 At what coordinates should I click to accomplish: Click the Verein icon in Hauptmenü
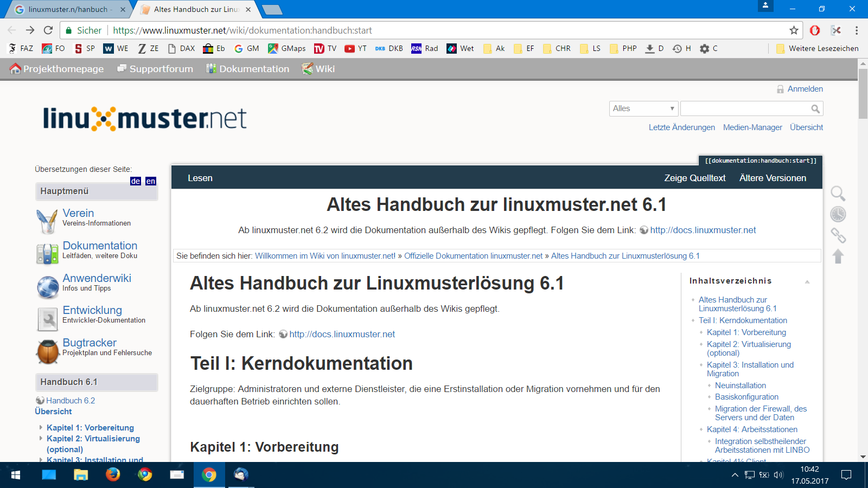(47, 221)
